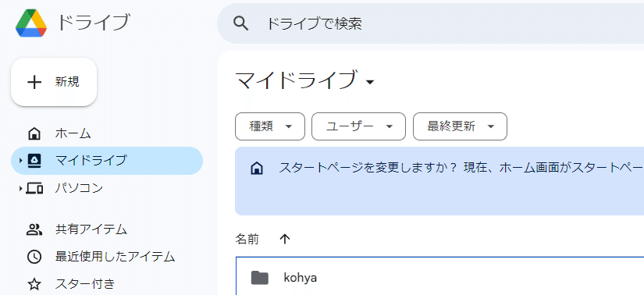Click the plus icon on 新規 button

pyautogui.click(x=34, y=82)
